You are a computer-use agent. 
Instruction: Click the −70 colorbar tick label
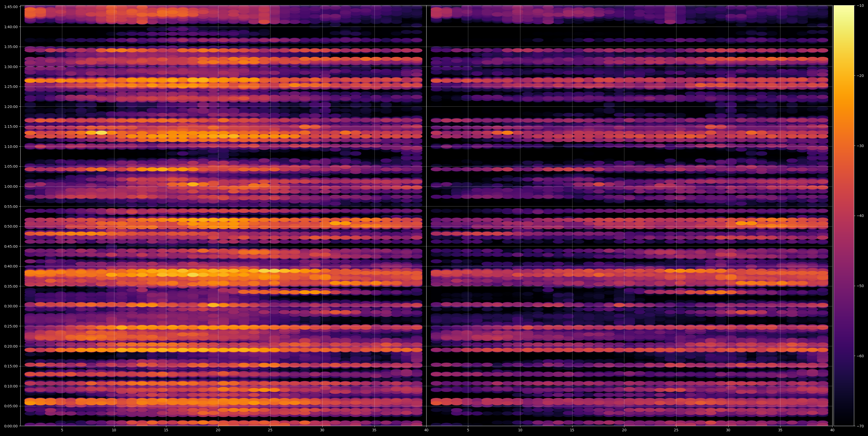pos(860,426)
